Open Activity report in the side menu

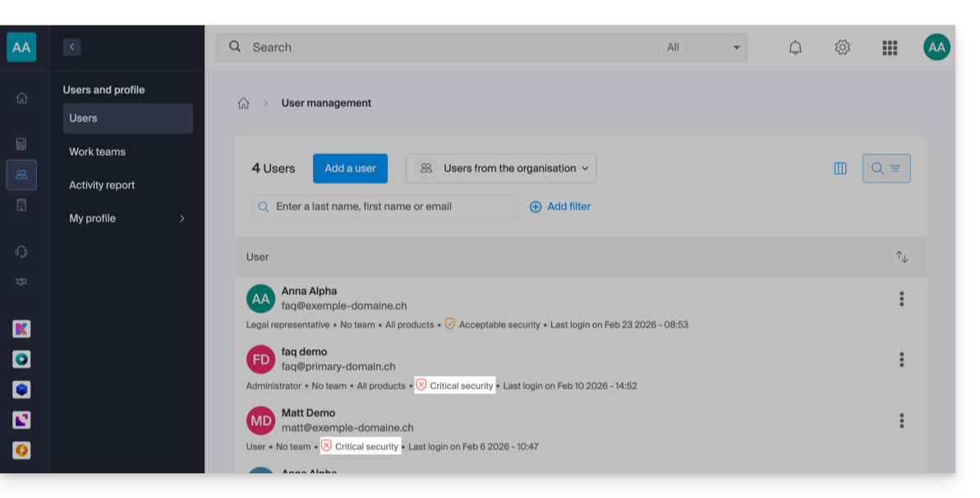point(102,186)
